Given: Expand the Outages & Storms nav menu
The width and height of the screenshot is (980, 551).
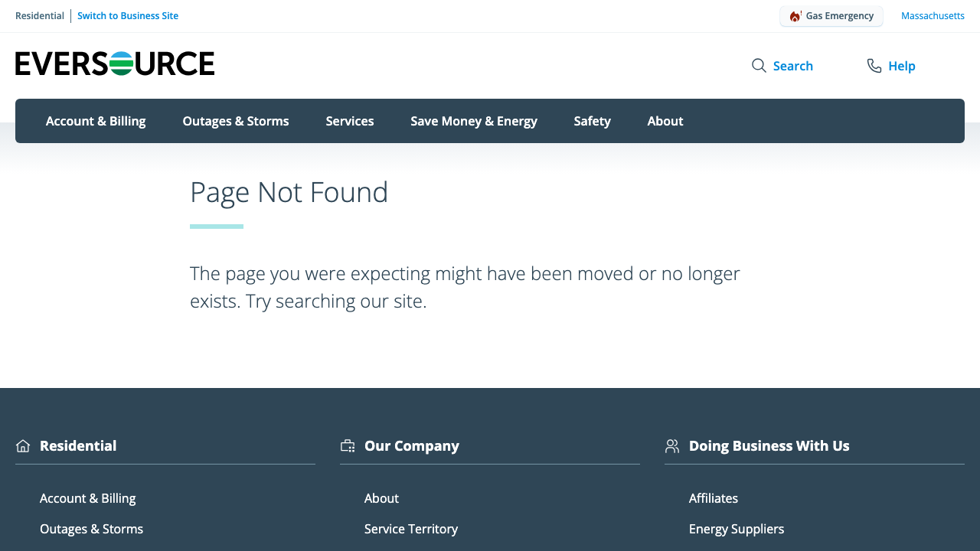Looking at the screenshot, I should point(236,121).
